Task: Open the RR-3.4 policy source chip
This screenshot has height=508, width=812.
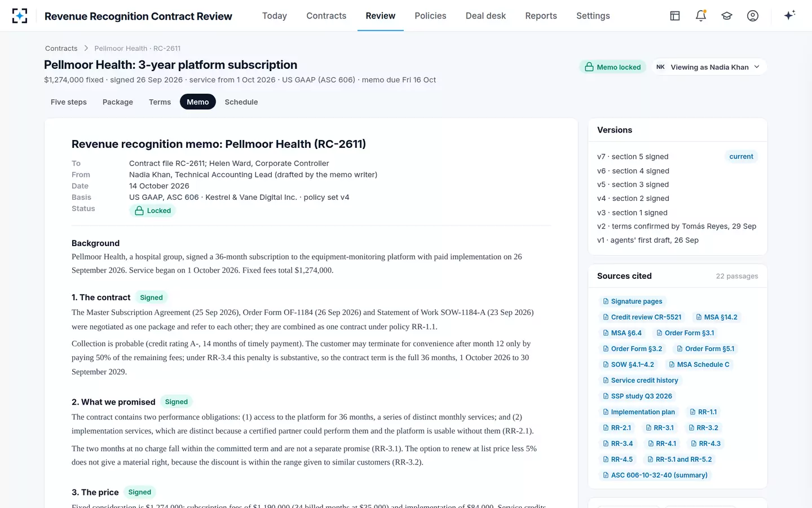Action: [617, 444]
